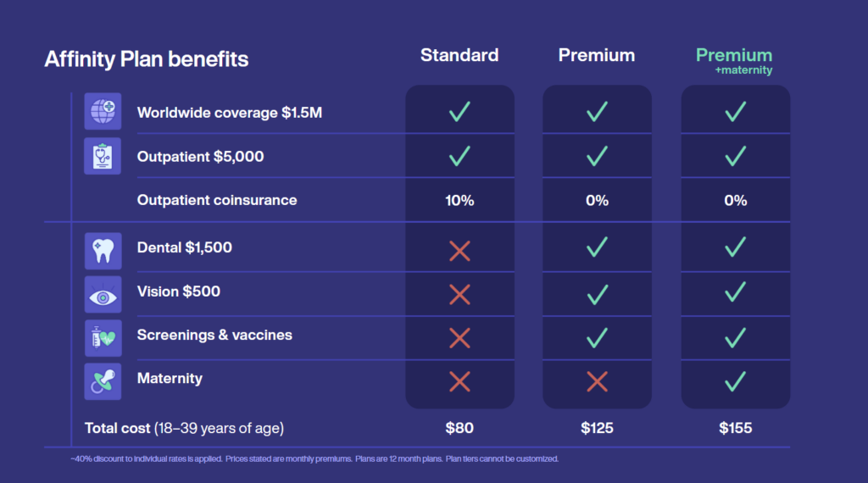
Task: Click the pacifier Maternity icon
Action: point(103,381)
